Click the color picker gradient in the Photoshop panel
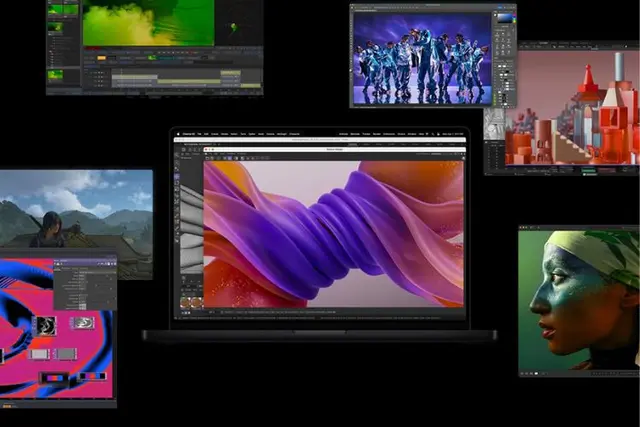 click(505, 18)
